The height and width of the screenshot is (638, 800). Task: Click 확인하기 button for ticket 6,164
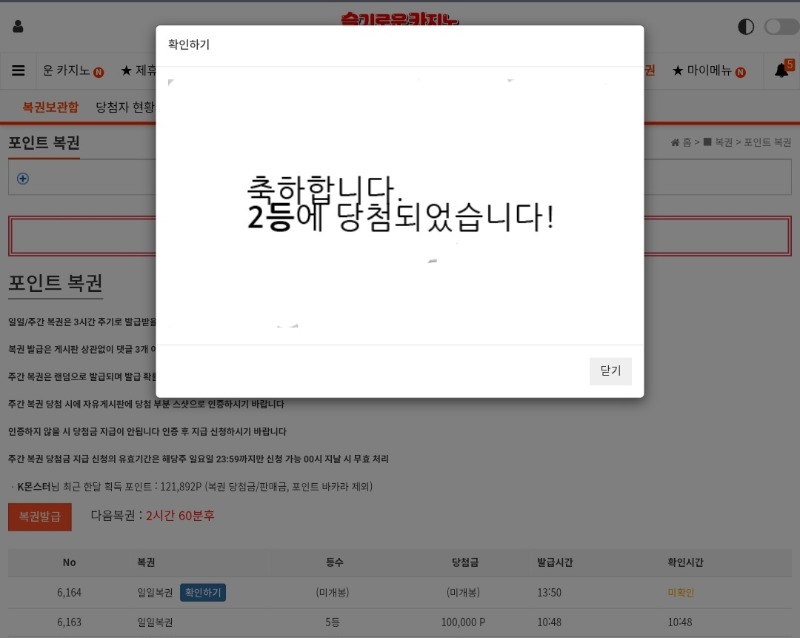(203, 593)
